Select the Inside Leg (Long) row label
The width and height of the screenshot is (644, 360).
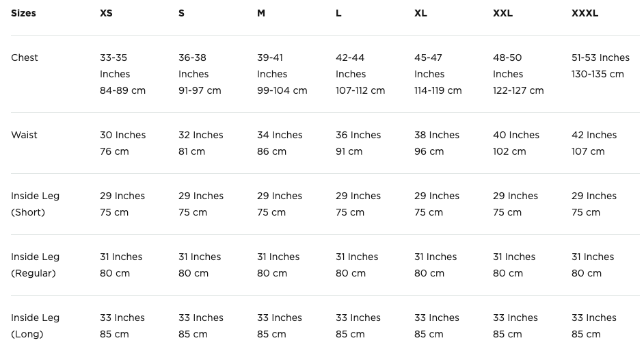click(x=35, y=326)
